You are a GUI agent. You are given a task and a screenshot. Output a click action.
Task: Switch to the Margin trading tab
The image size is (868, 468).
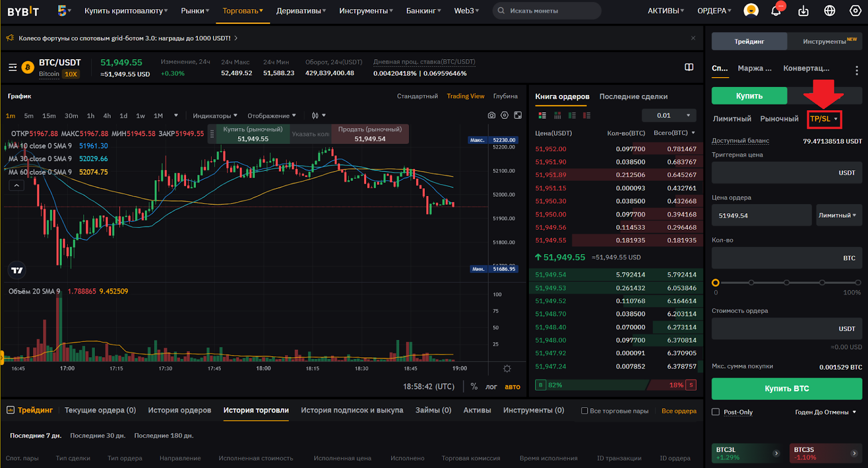click(x=754, y=68)
